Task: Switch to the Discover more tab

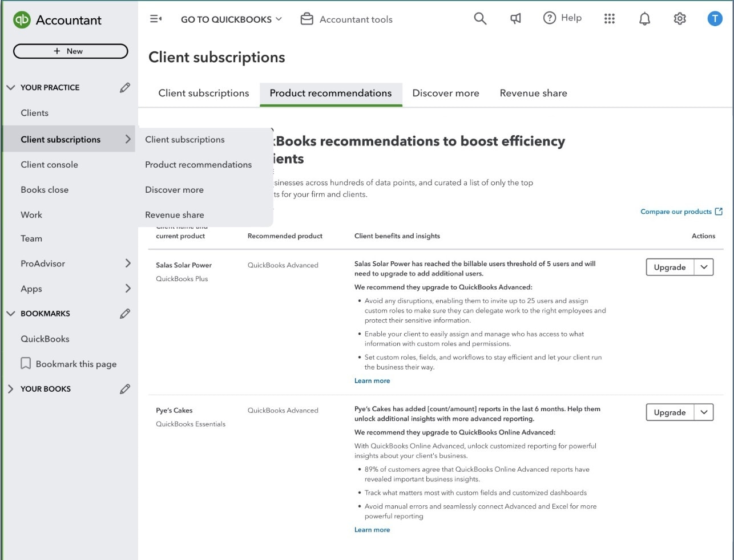Action: (446, 94)
